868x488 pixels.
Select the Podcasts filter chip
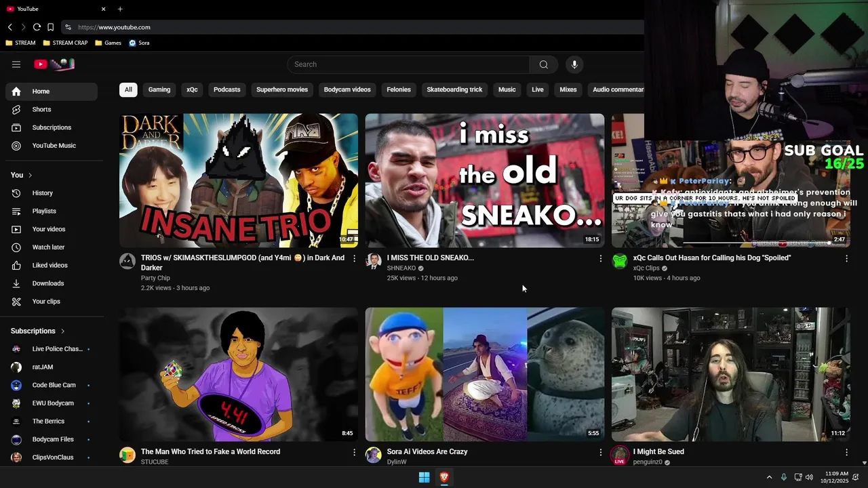(227, 89)
